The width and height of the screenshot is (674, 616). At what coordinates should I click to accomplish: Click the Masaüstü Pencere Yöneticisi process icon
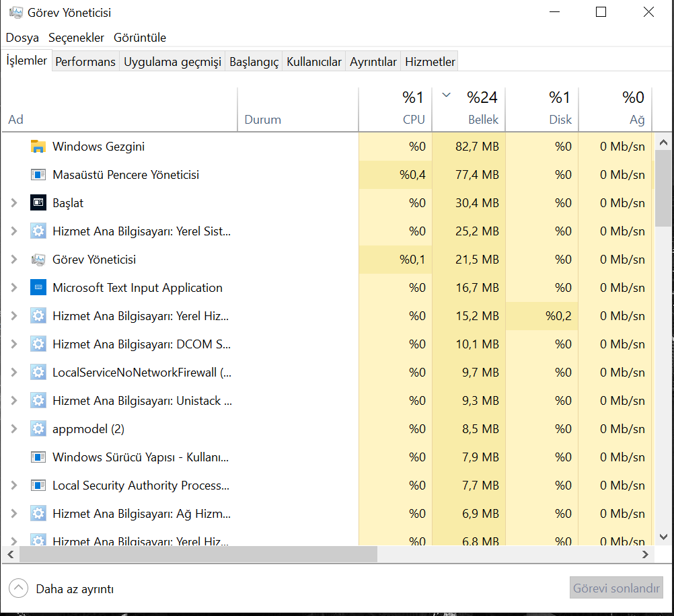pos(38,175)
